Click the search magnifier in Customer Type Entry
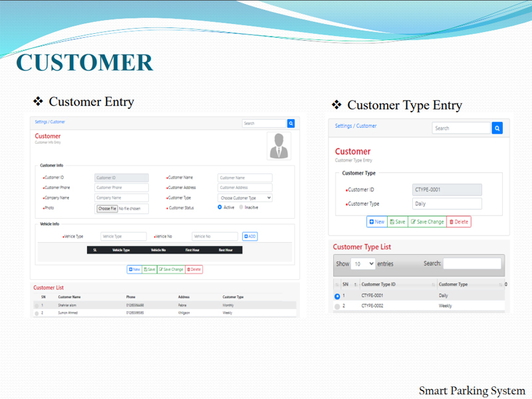The image size is (532, 399). [x=497, y=128]
